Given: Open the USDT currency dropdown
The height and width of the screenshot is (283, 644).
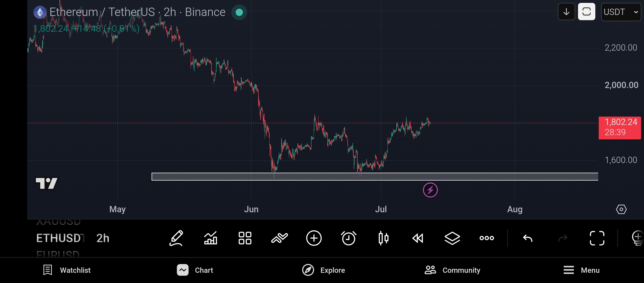Looking at the screenshot, I should [x=621, y=12].
